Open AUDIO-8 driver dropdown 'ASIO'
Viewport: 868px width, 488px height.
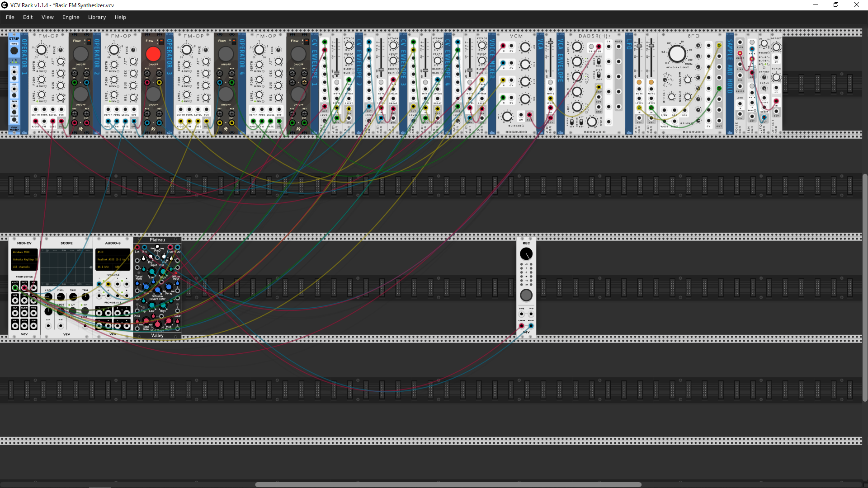(x=113, y=252)
